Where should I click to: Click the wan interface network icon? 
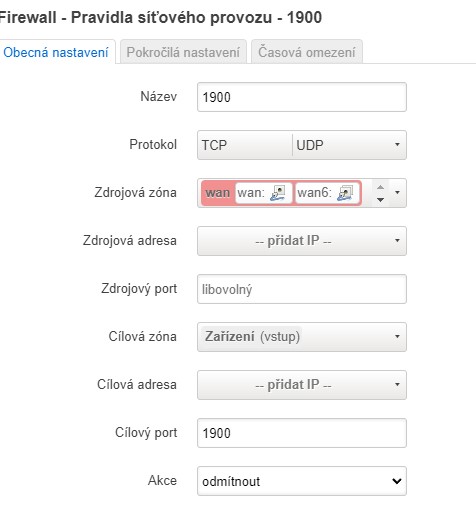click(278, 193)
